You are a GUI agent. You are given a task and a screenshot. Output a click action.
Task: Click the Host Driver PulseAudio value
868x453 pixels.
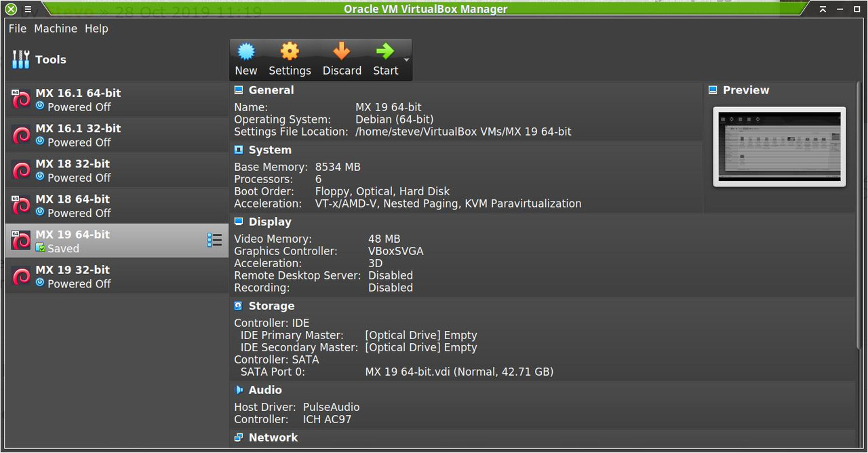coord(331,407)
